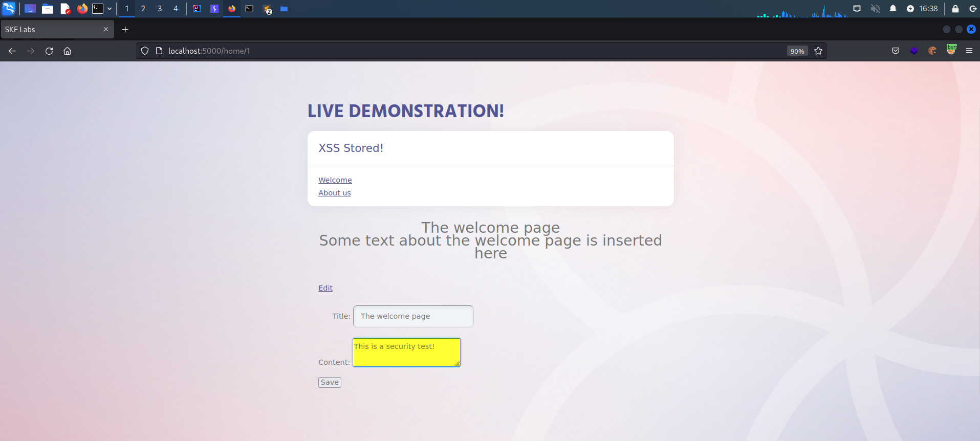Image resolution: width=980 pixels, height=441 pixels.
Task: Focus the Content textarea
Action: point(407,352)
